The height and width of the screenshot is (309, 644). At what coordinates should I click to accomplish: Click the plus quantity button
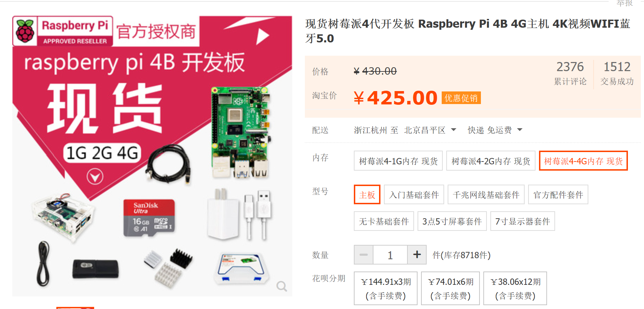click(417, 255)
